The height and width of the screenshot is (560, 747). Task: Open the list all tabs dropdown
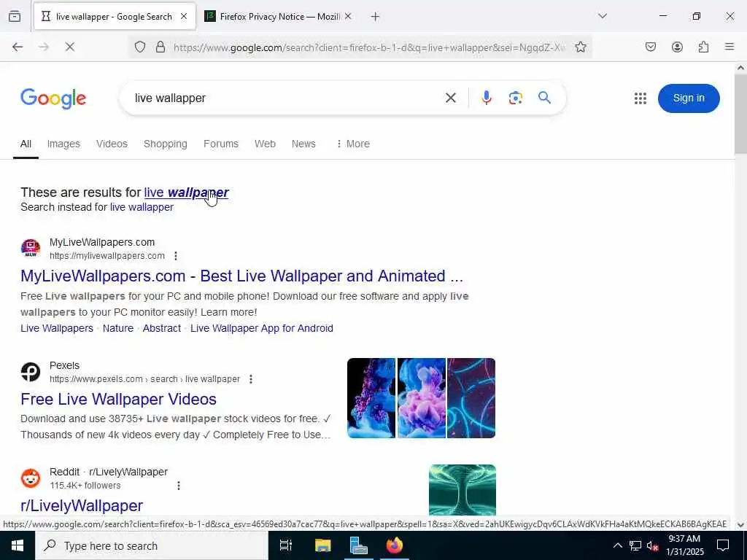pos(603,16)
